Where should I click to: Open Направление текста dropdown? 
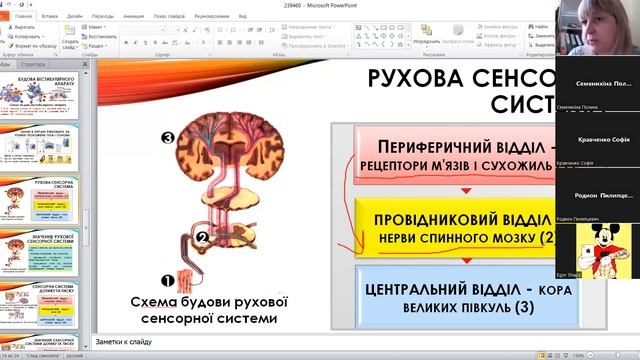pyautogui.click(x=308, y=27)
